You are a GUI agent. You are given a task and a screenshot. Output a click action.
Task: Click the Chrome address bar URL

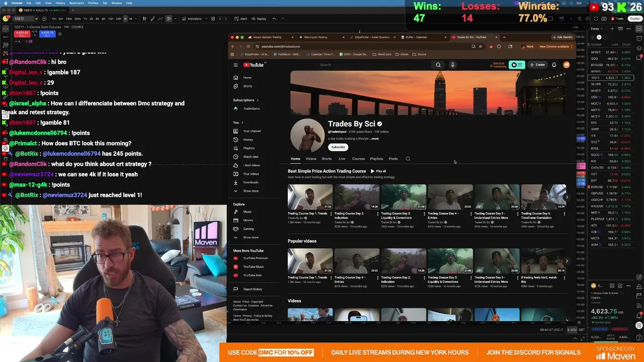click(x=280, y=46)
